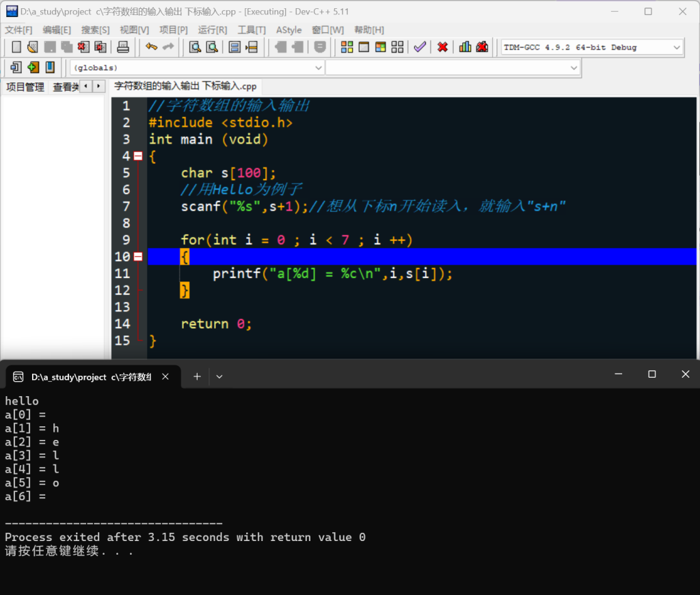Click the Go to line icon
Screen dimensions: 700x595
[252, 47]
